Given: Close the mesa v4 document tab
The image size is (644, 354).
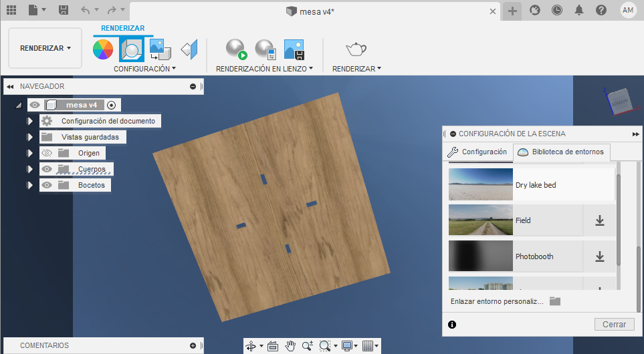Looking at the screenshot, I should pyautogui.click(x=493, y=11).
